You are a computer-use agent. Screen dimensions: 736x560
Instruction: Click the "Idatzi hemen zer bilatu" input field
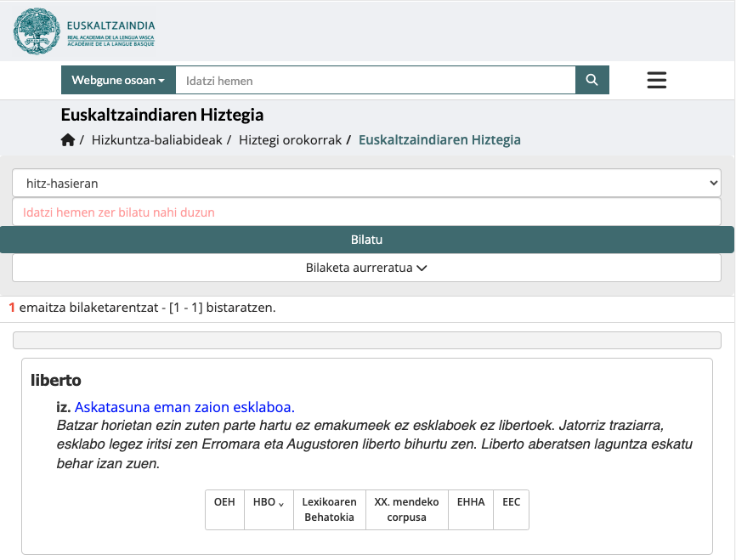click(366, 212)
